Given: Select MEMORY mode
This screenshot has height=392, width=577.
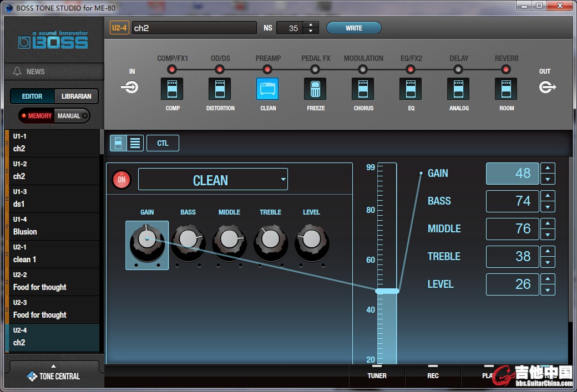Looking at the screenshot, I should pos(37,116).
